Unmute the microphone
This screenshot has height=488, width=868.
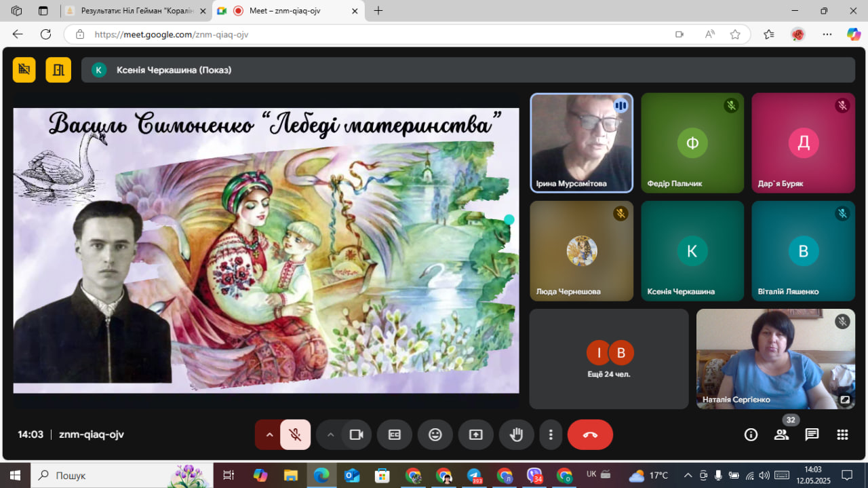[x=296, y=434]
